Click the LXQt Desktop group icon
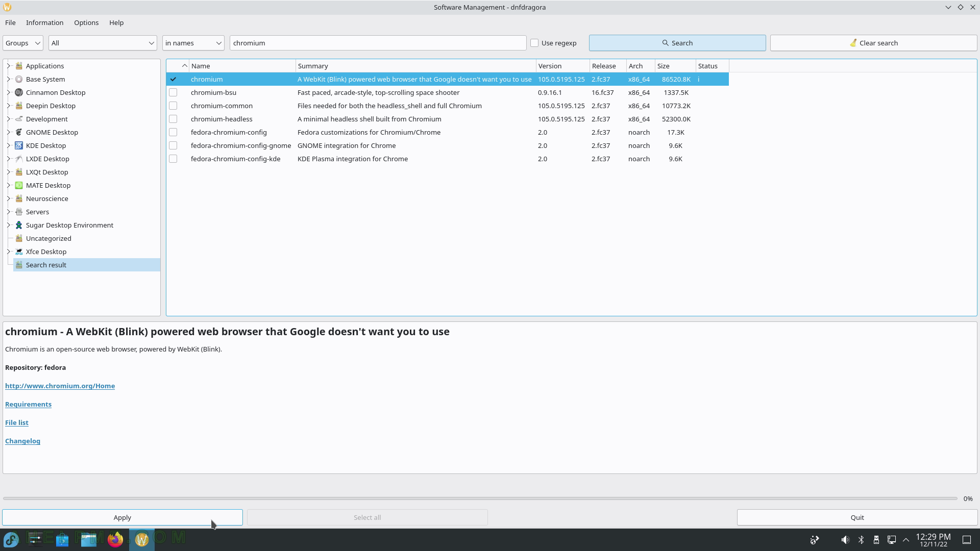 [19, 172]
